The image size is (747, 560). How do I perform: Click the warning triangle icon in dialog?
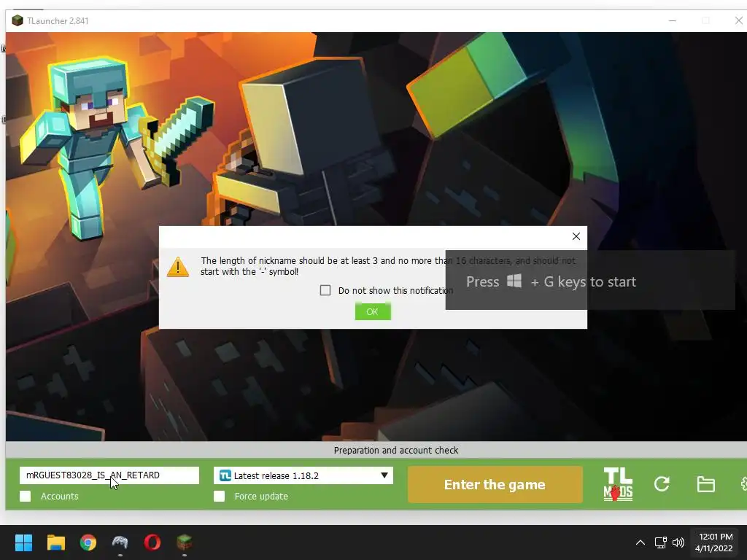click(178, 267)
